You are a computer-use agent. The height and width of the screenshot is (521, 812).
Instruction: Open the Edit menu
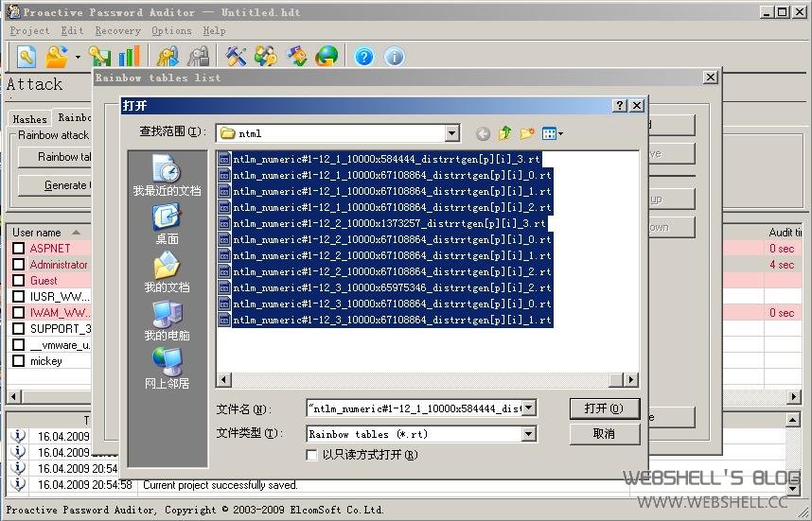pyautogui.click(x=72, y=30)
